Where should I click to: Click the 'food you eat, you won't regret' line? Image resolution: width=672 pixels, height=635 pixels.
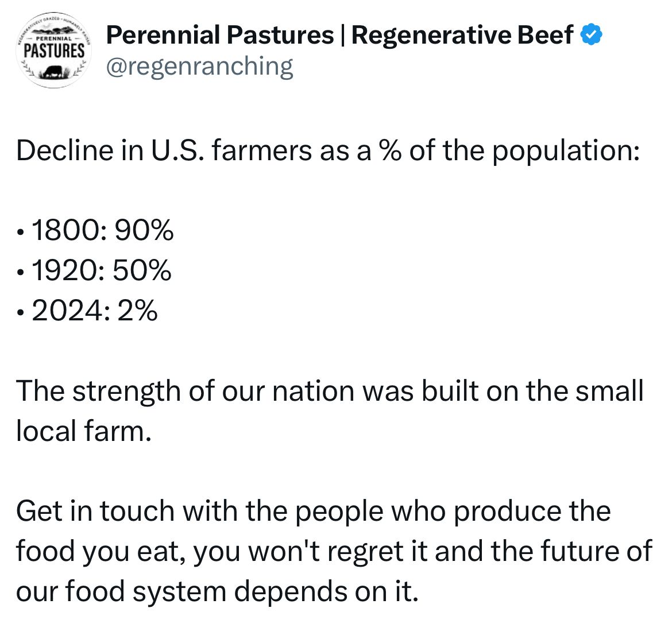(334, 551)
